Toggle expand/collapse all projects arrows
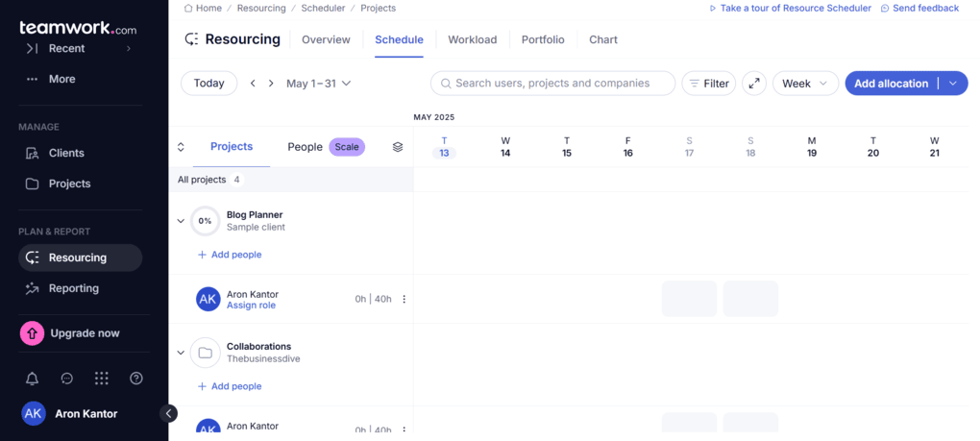Viewport: 980px width, 441px height. click(181, 147)
